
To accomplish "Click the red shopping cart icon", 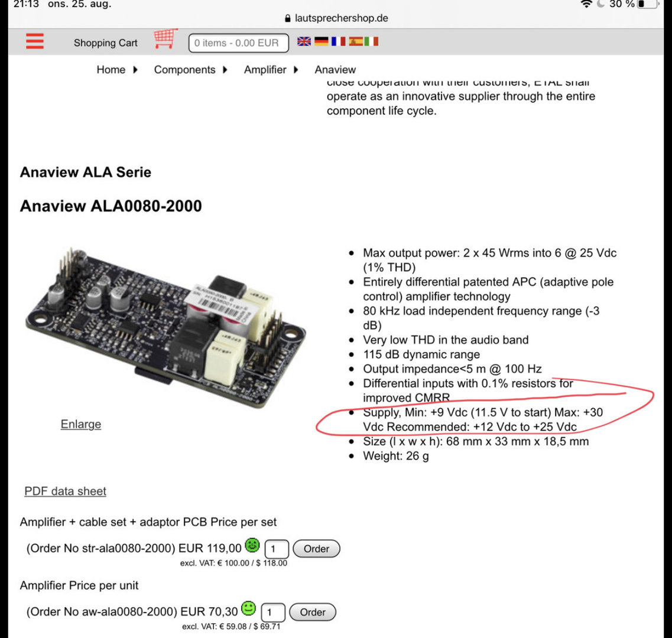I will (165, 39).
